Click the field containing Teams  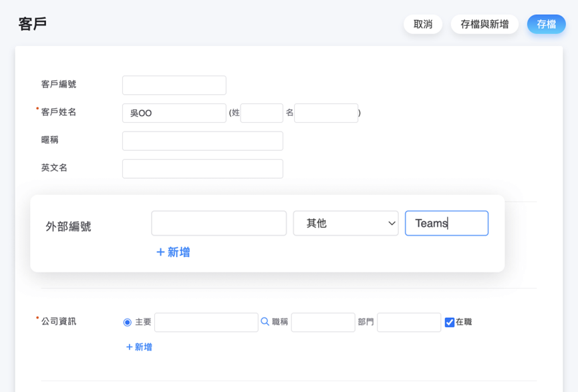(x=446, y=223)
